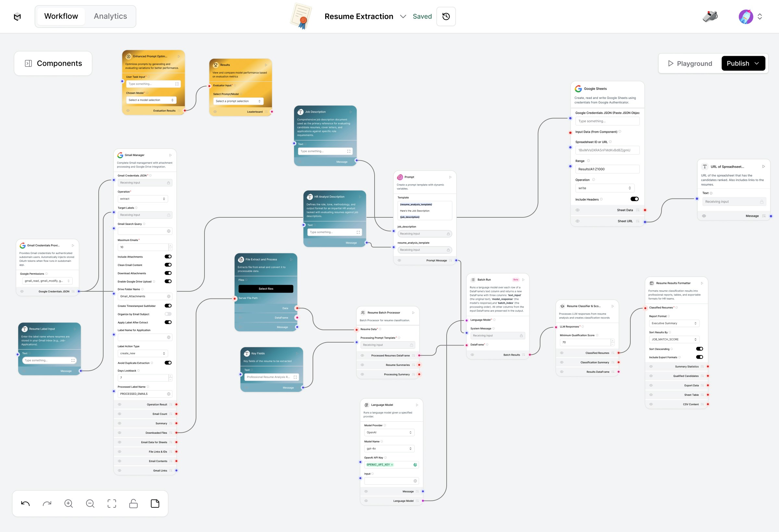
Task: Click the whistle icon in header
Action: 710,16
